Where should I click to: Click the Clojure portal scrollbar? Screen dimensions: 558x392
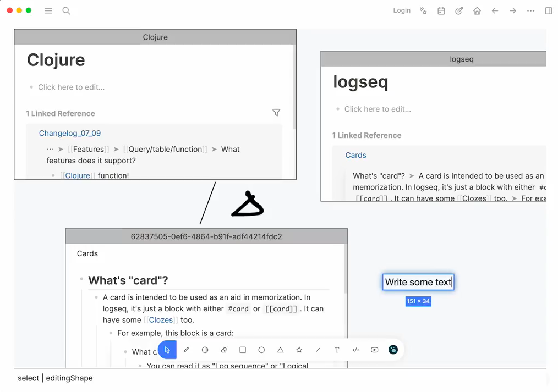click(294, 87)
